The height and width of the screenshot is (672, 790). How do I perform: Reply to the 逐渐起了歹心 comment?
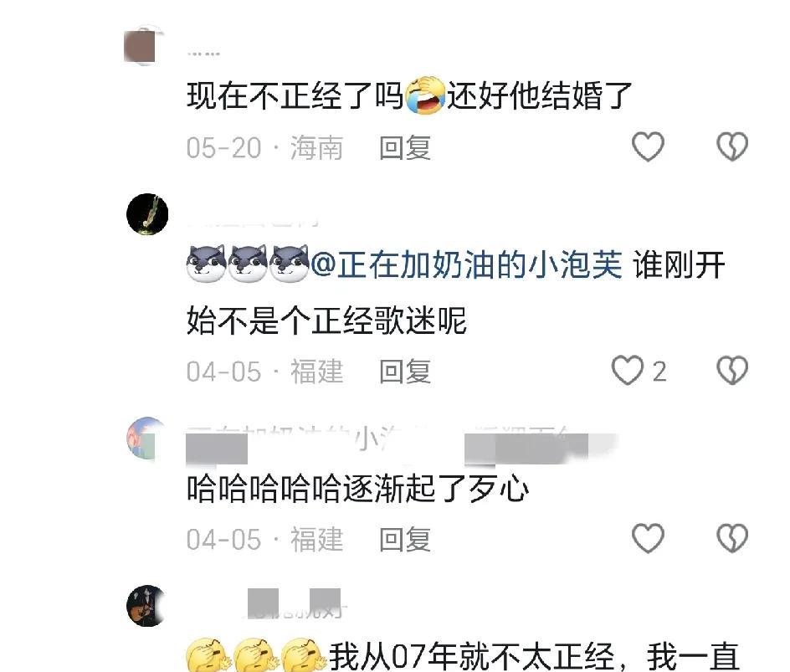coord(405,539)
